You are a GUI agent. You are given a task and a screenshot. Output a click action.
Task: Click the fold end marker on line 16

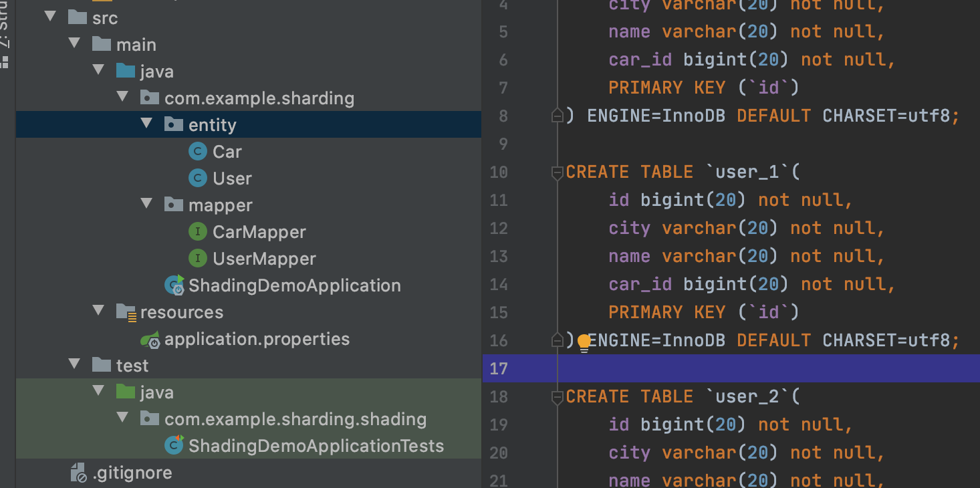[x=557, y=341]
